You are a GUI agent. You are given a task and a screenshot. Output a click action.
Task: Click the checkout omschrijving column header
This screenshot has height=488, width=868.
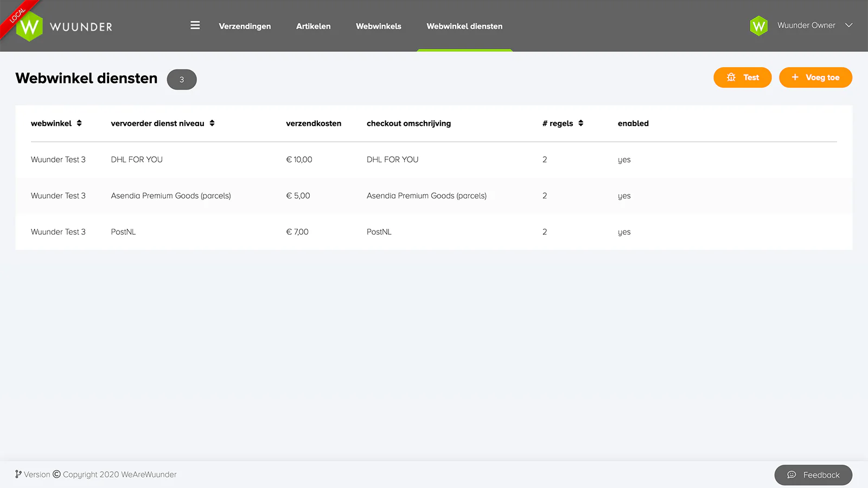tap(409, 124)
